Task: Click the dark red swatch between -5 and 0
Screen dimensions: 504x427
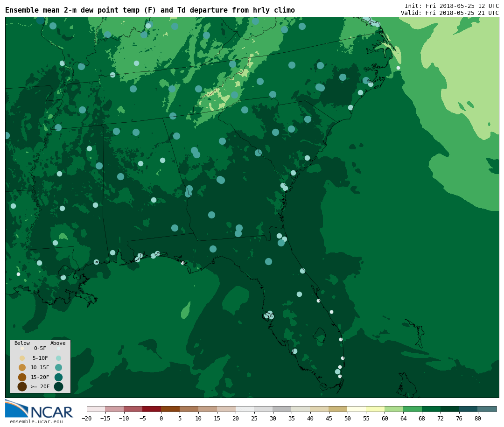Action: click(x=152, y=409)
